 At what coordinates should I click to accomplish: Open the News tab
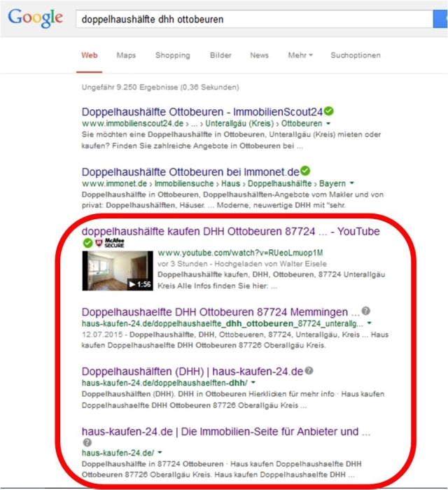(259, 55)
